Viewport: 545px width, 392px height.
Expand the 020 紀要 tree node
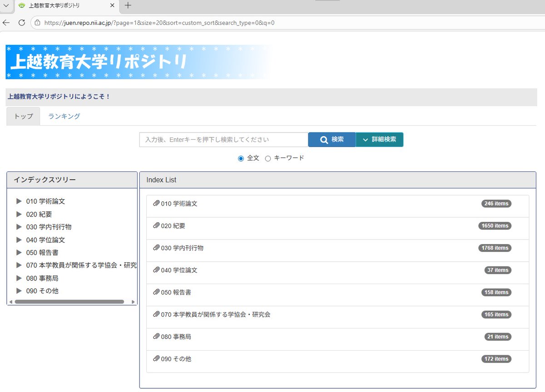click(x=19, y=214)
